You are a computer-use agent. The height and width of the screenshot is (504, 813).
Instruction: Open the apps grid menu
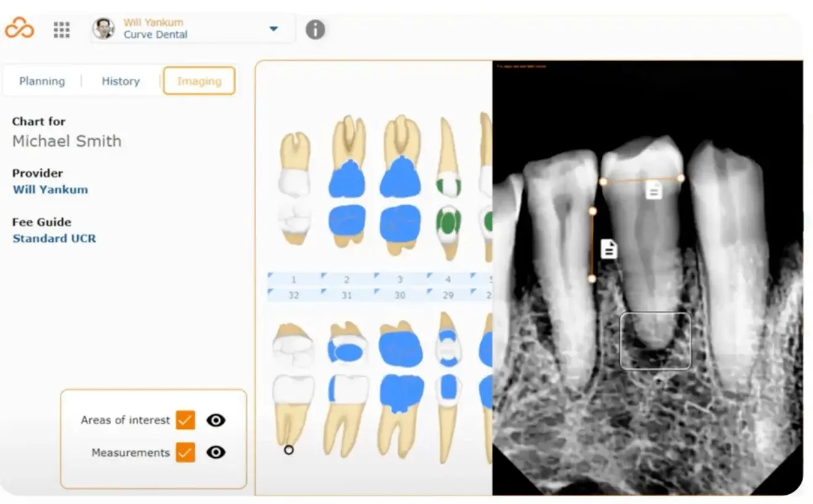click(61, 30)
